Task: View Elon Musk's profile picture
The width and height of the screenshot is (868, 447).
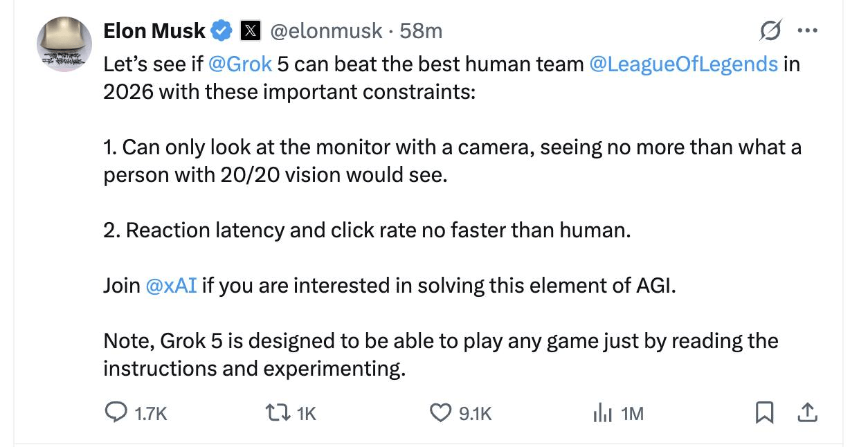Action: (64, 44)
